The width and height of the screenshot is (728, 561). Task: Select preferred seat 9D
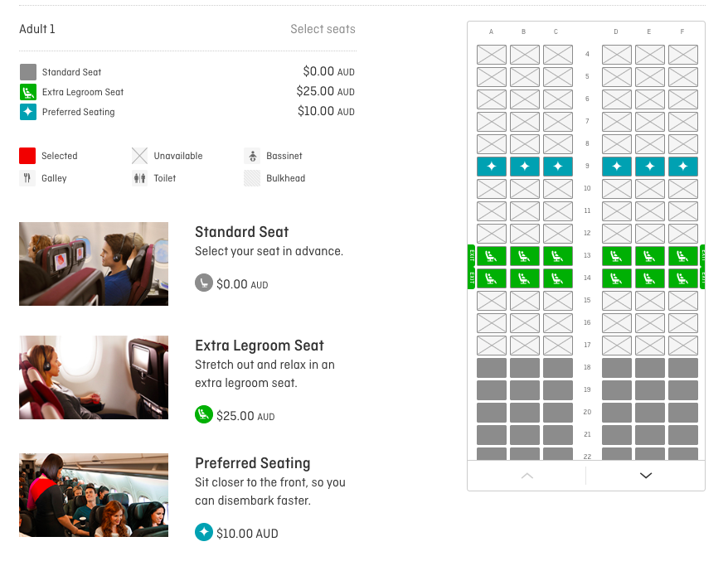point(617,166)
